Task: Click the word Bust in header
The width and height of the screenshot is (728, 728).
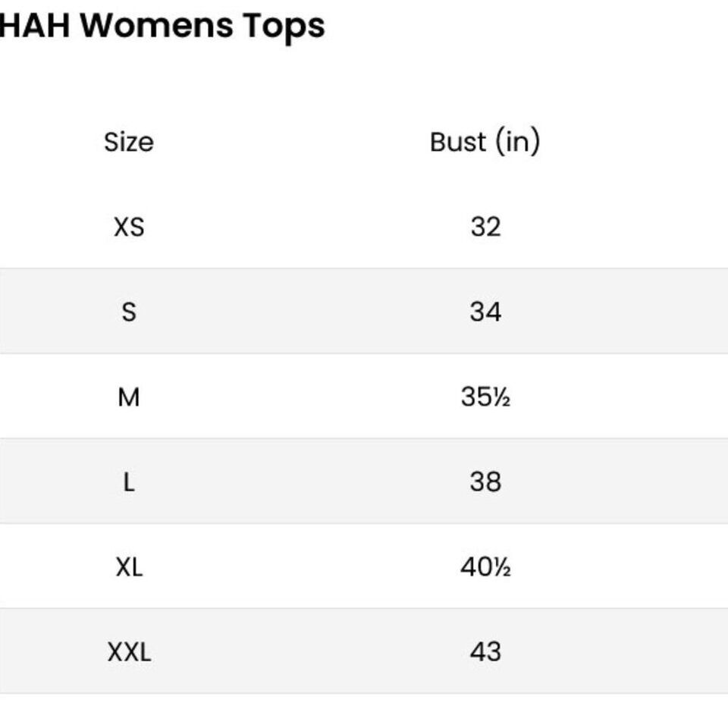Action: [x=458, y=142]
